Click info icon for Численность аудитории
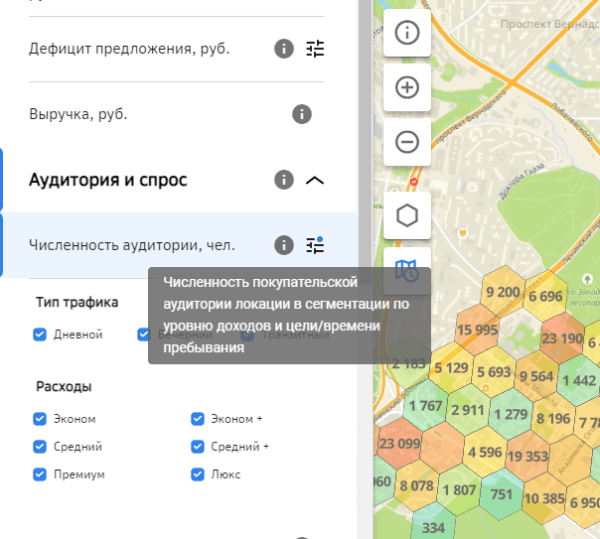 (x=284, y=245)
